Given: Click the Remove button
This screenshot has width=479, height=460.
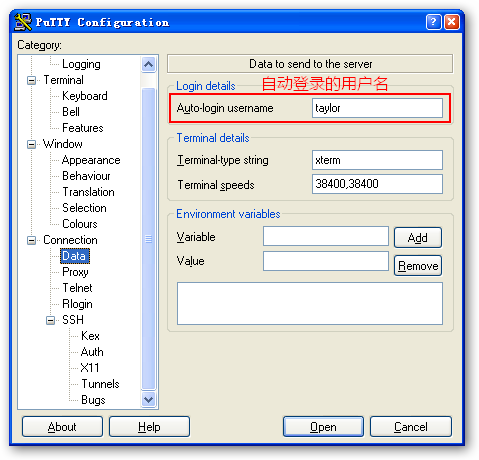Looking at the screenshot, I should point(418,266).
